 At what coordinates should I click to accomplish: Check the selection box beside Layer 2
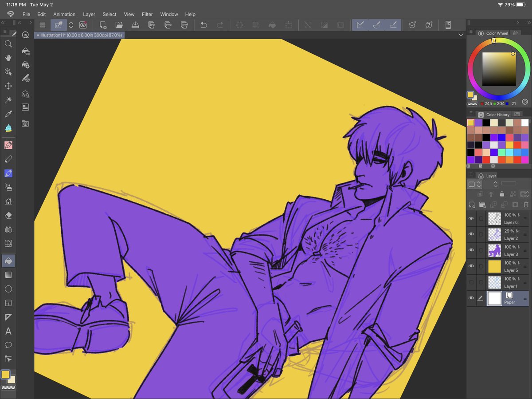click(481, 234)
